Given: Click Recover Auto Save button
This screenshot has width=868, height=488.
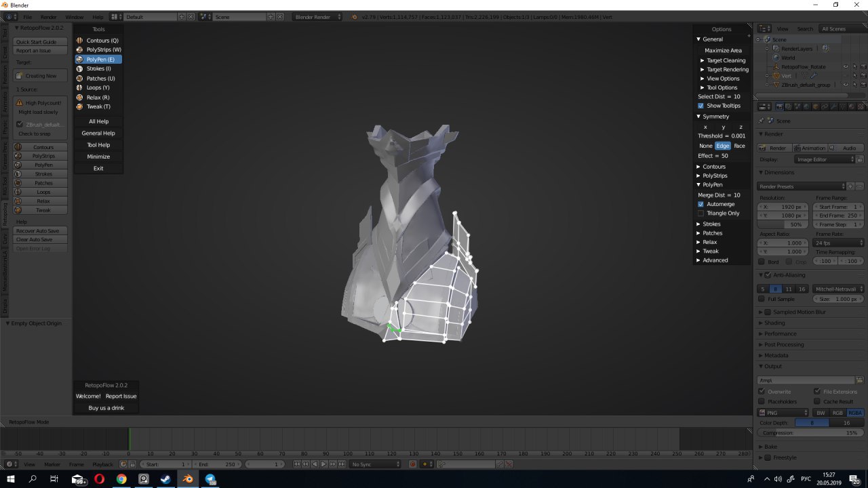Looking at the screenshot, I should tap(40, 231).
